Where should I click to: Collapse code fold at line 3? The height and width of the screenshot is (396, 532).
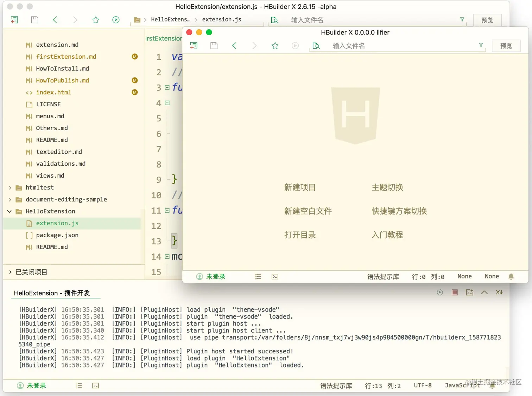[167, 87]
